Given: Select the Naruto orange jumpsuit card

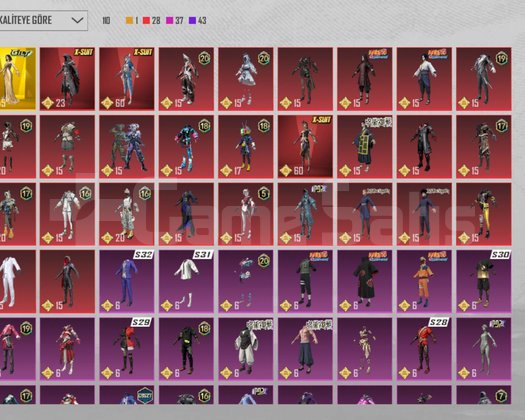Looking at the screenshot, I should (424, 282).
